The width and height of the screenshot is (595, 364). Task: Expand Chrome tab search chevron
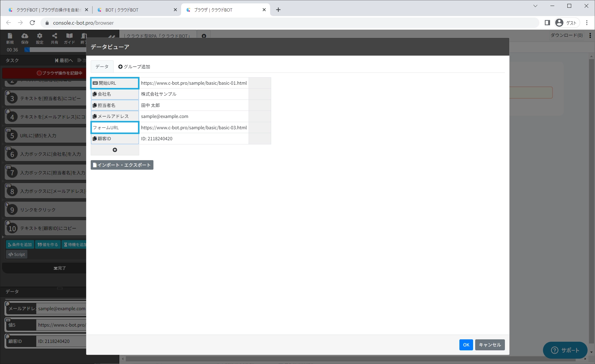(x=535, y=6)
